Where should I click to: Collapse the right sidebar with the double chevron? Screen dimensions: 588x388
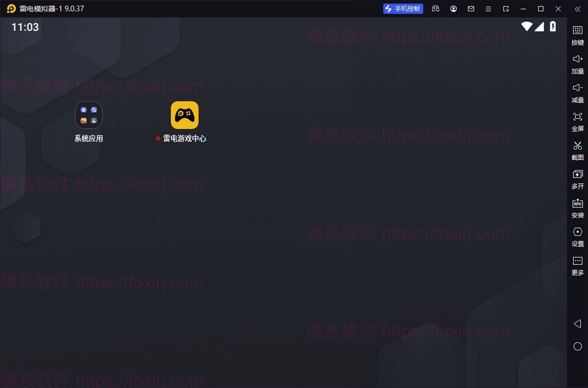(x=577, y=9)
